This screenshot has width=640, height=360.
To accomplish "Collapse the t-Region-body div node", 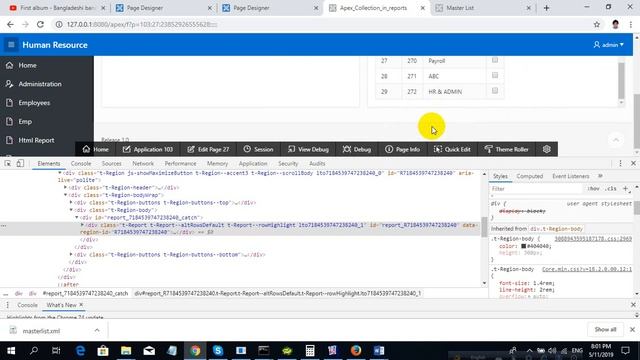I will coord(71,210).
